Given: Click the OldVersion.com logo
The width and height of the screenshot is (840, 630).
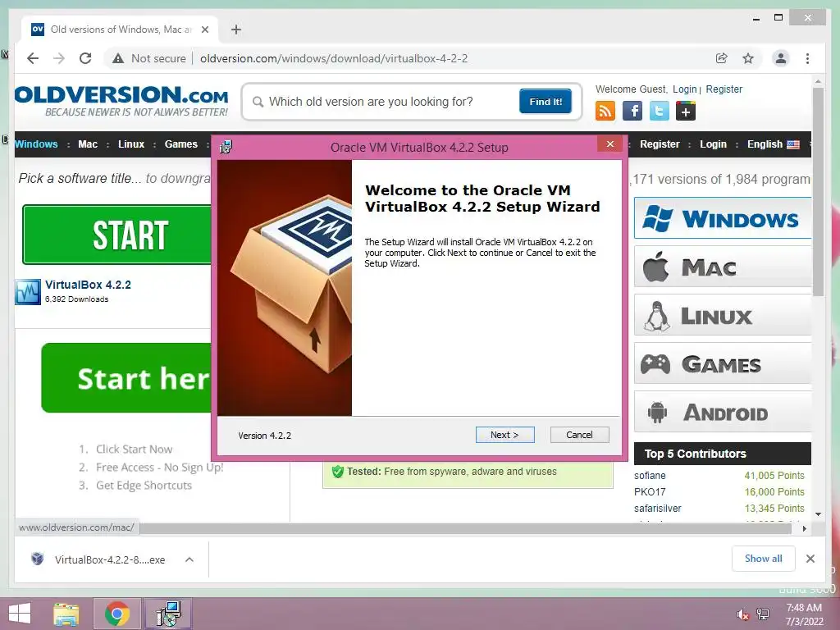Looking at the screenshot, I should pos(121,101).
